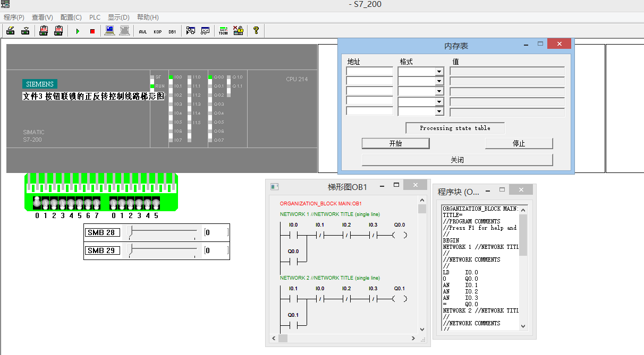Stop the PLC with the red square icon

(x=92, y=31)
